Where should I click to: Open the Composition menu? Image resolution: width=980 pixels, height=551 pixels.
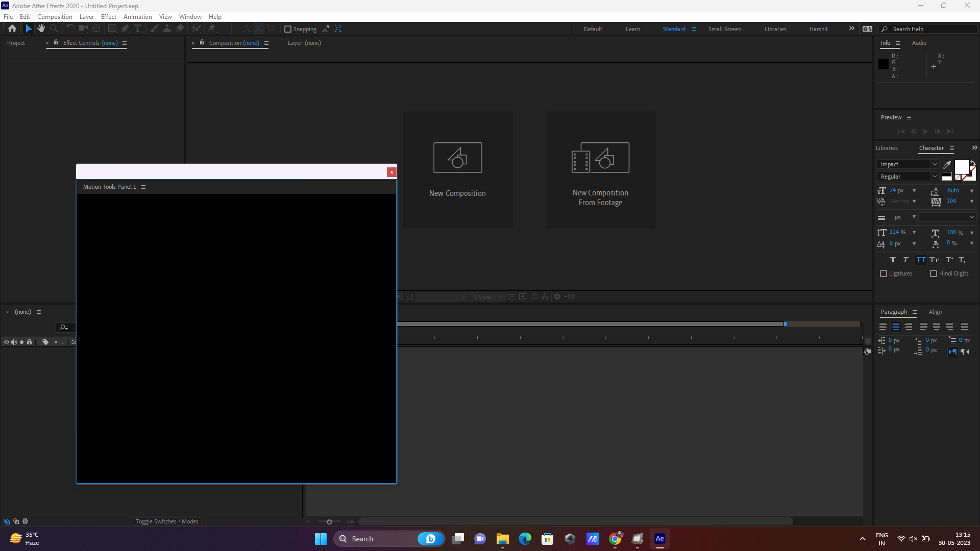[54, 16]
